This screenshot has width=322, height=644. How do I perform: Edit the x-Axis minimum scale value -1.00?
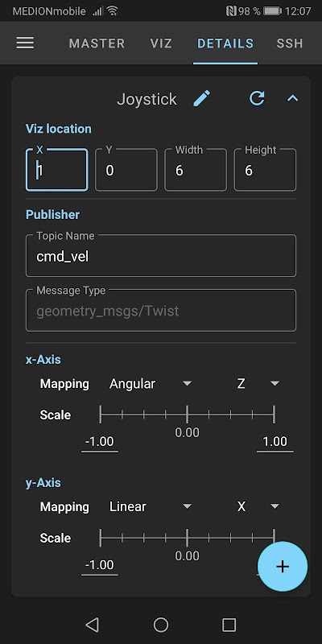pyautogui.click(x=100, y=442)
